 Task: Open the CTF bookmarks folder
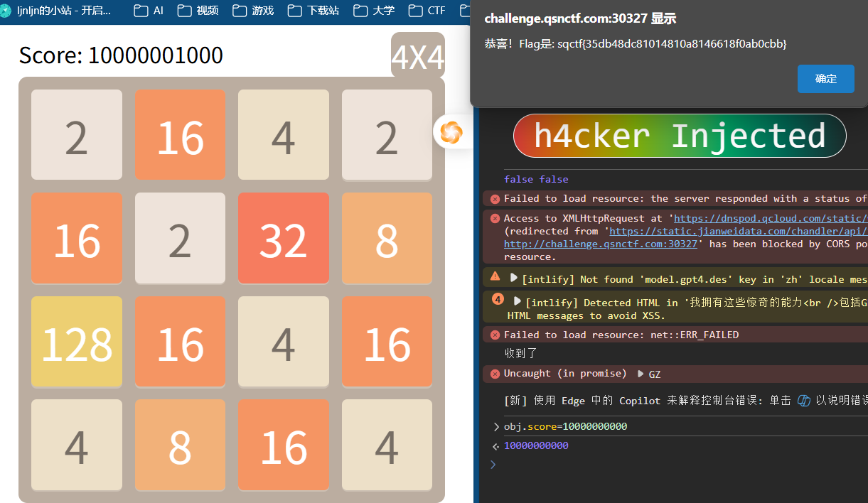(427, 11)
